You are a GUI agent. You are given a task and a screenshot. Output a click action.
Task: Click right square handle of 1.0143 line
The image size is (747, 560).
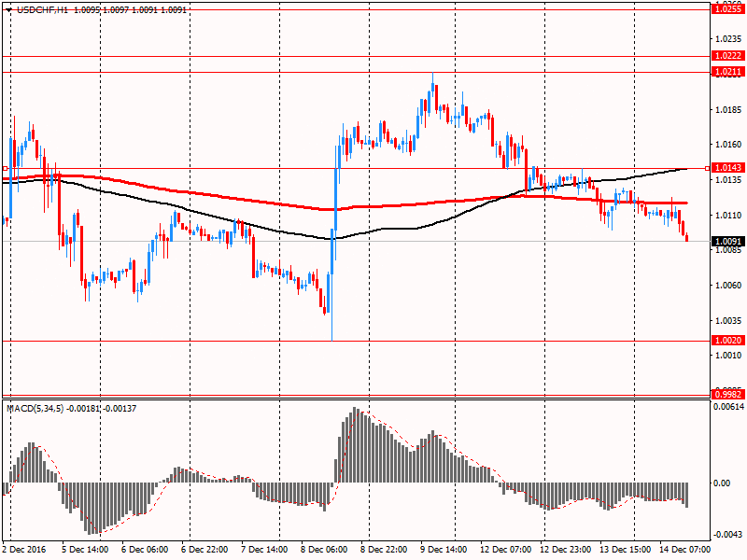(x=707, y=168)
